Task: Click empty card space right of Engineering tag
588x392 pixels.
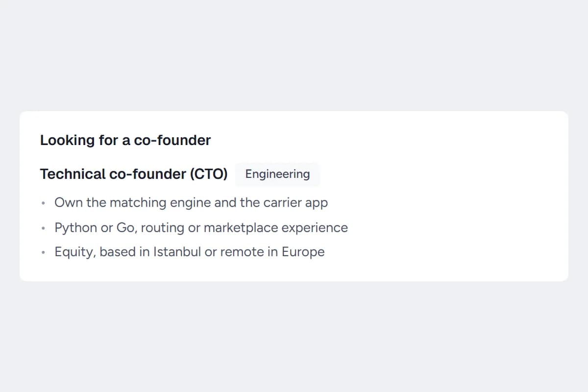Action: (441, 174)
